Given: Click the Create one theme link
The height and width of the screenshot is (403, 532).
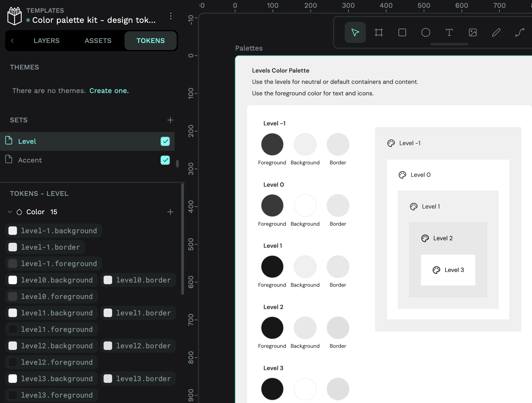Looking at the screenshot, I should pyautogui.click(x=109, y=91).
